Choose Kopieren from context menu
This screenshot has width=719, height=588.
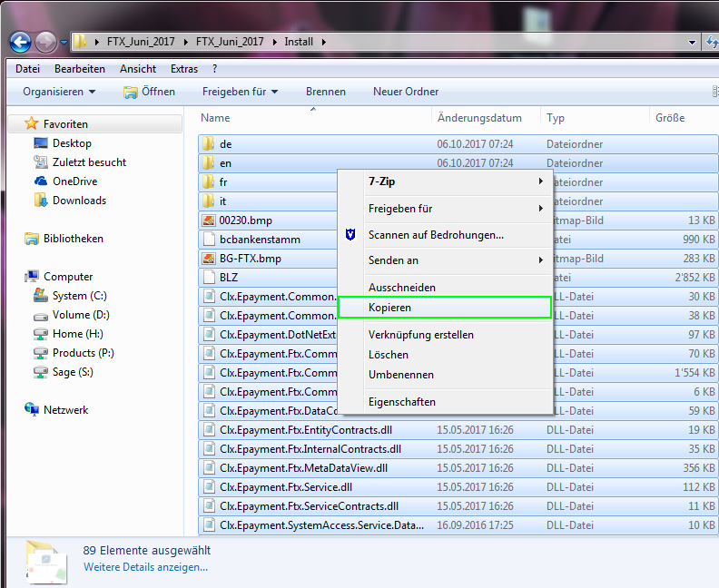tap(444, 308)
